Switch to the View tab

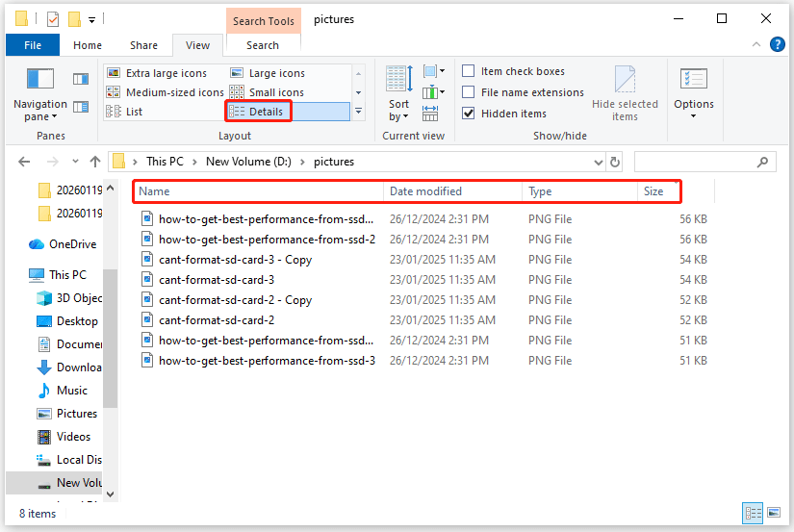(x=197, y=45)
